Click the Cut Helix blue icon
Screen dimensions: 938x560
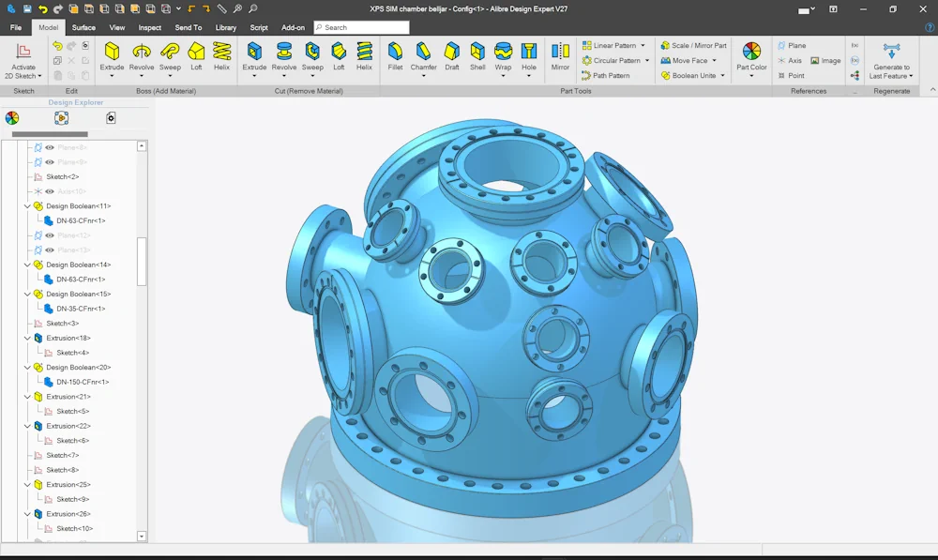tap(364, 52)
